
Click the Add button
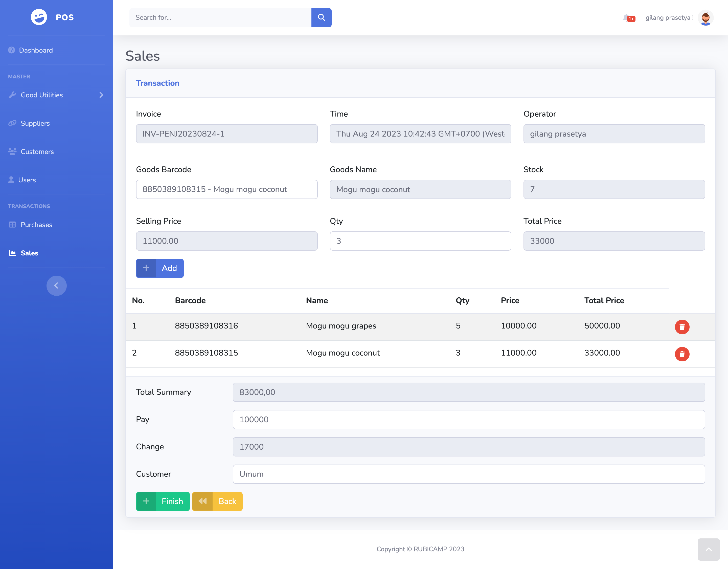tap(160, 268)
